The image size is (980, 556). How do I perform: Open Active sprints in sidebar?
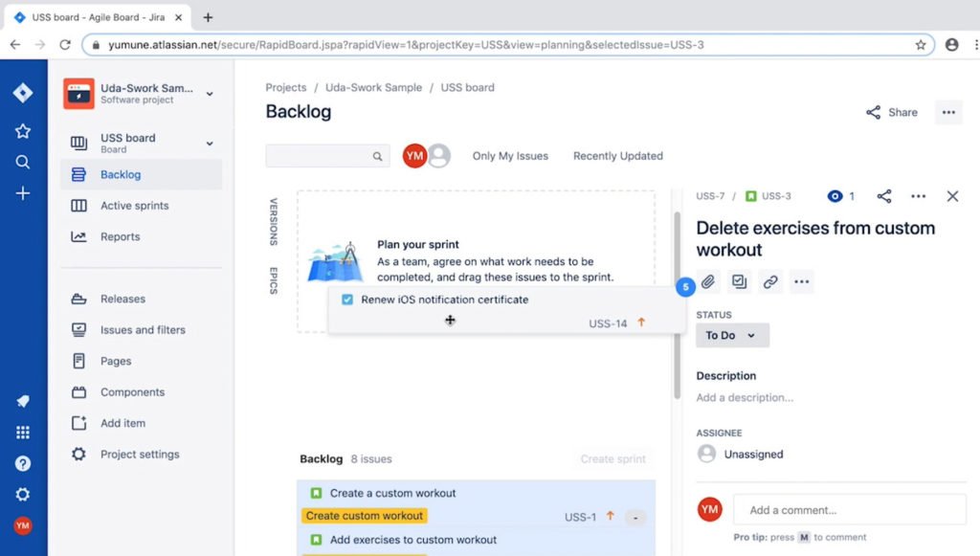(142, 206)
